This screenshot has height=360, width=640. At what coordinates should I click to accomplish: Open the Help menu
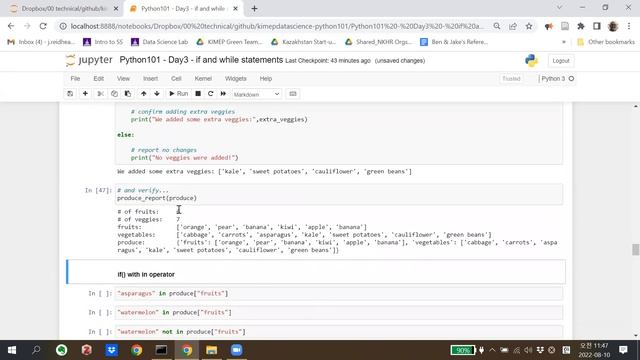(266, 79)
